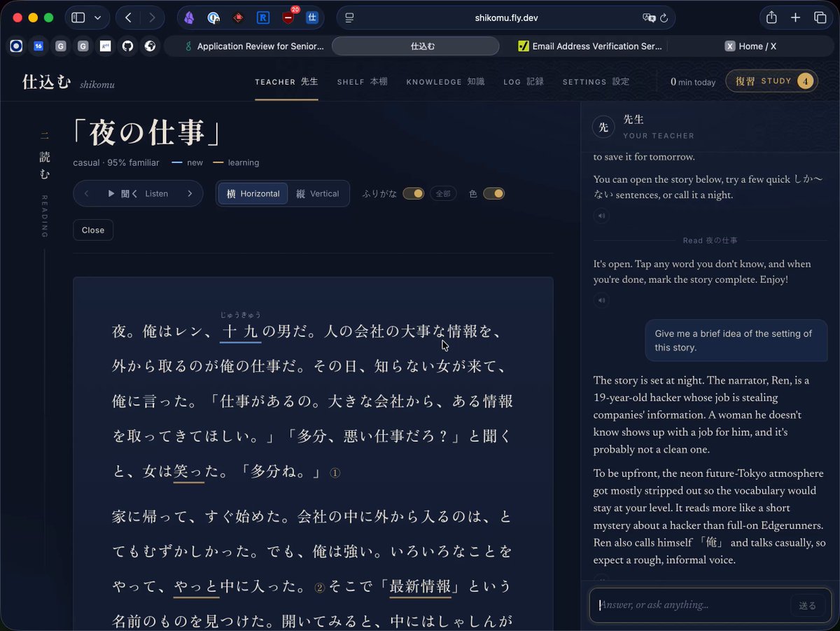840x631 pixels.
Task: Reload the page with refresh icon
Action: [664, 18]
